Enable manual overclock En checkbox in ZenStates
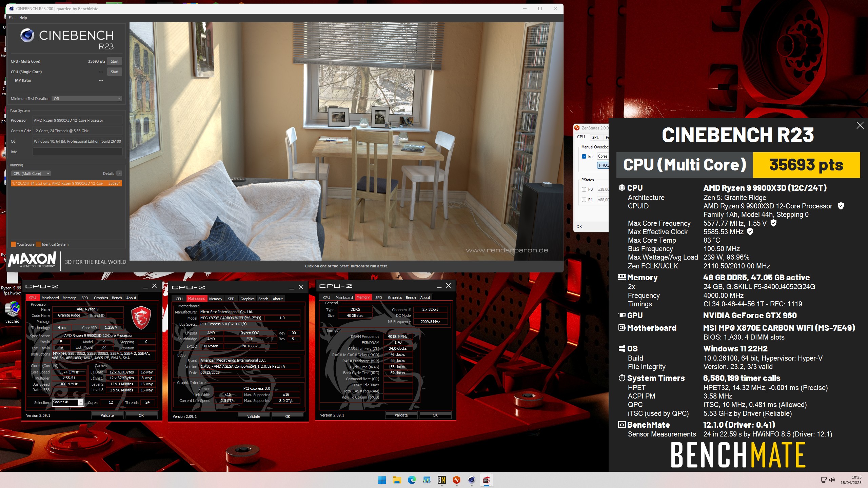 point(584,156)
